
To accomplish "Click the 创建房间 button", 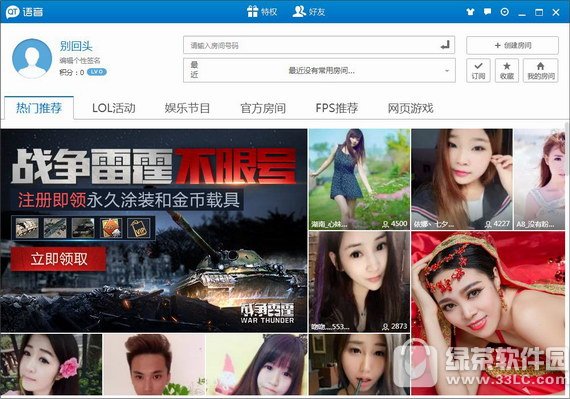I will pyautogui.click(x=513, y=45).
